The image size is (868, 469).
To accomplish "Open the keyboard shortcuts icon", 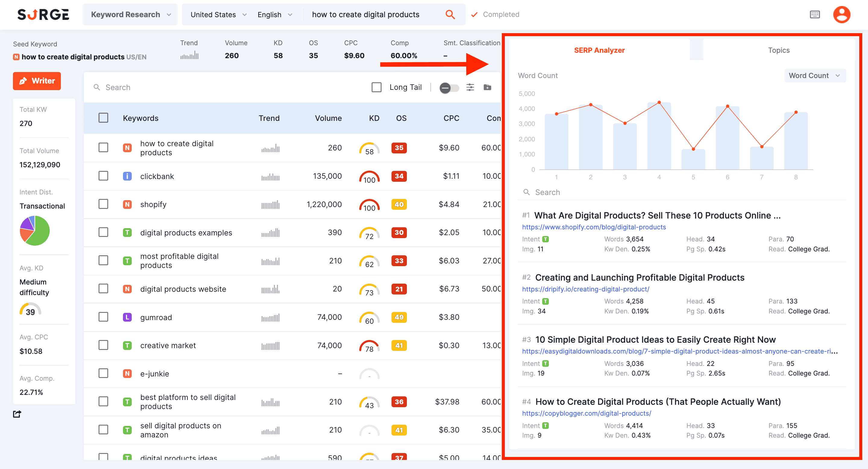I will (815, 14).
